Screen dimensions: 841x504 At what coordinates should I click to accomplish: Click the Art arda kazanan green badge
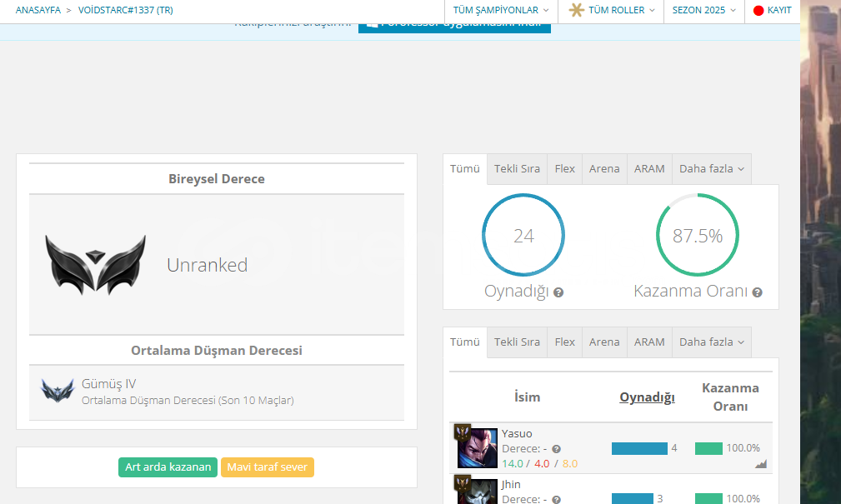(x=168, y=467)
